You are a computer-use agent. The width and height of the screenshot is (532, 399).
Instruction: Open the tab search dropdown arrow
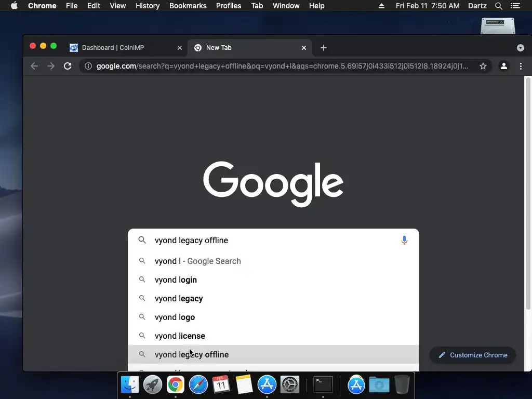pyautogui.click(x=521, y=48)
